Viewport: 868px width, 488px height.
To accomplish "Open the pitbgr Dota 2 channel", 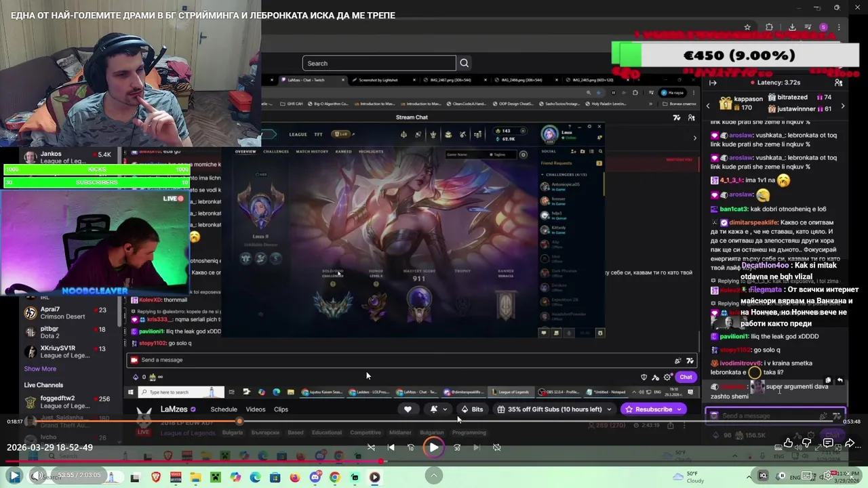I will click(68, 332).
